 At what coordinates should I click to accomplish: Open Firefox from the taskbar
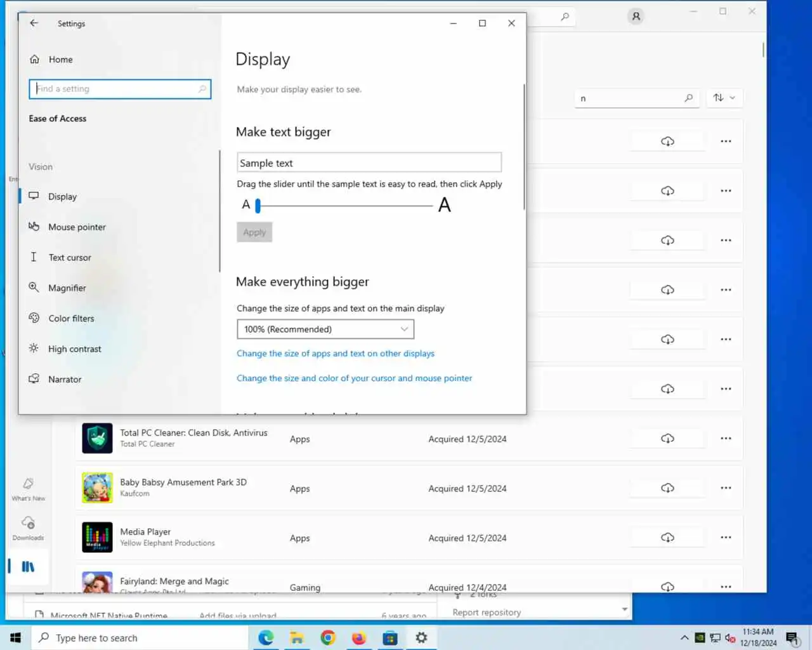click(x=359, y=638)
